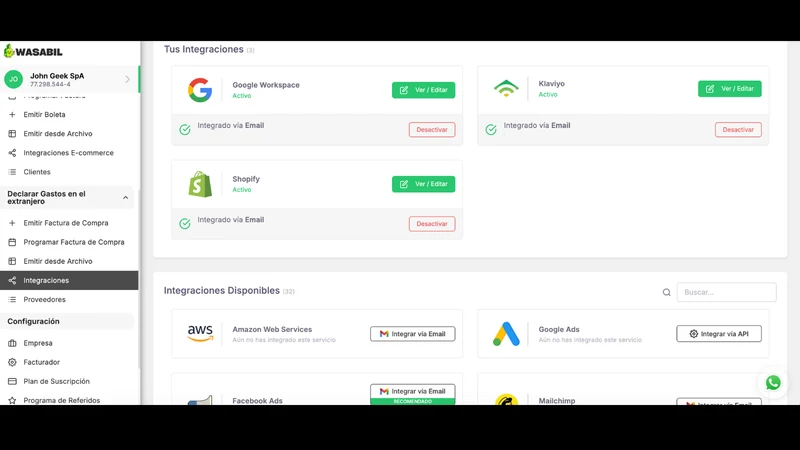
Task: Click check icon in Google Workspace card
Action: coord(185,130)
